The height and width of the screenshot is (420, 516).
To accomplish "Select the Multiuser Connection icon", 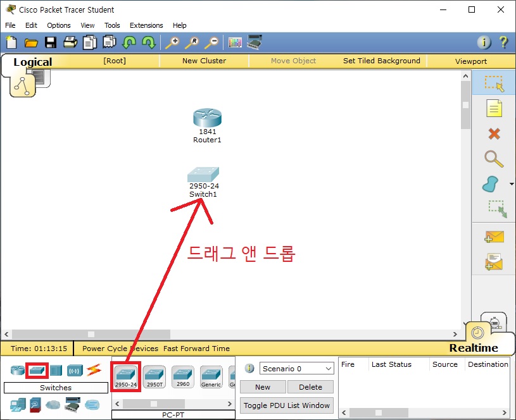I will coord(92,405).
